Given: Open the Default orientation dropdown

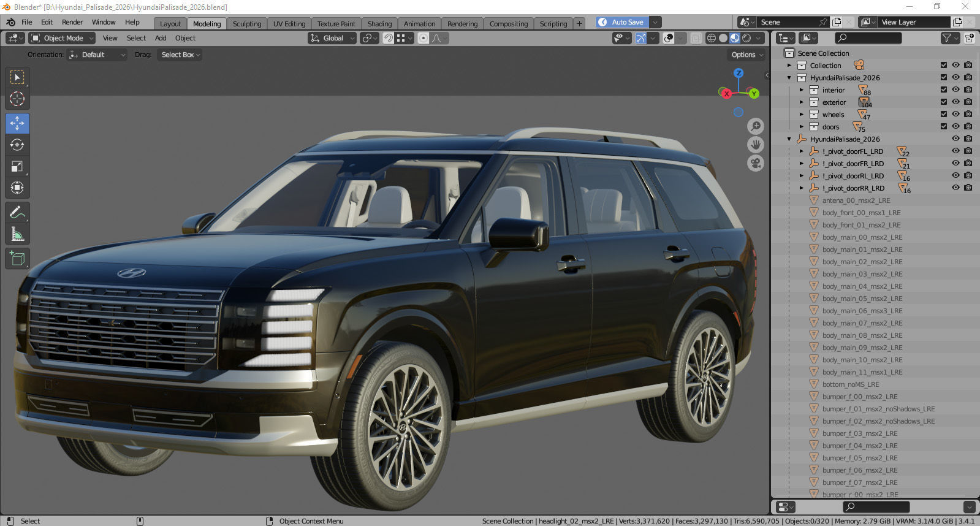Looking at the screenshot, I should (x=97, y=55).
